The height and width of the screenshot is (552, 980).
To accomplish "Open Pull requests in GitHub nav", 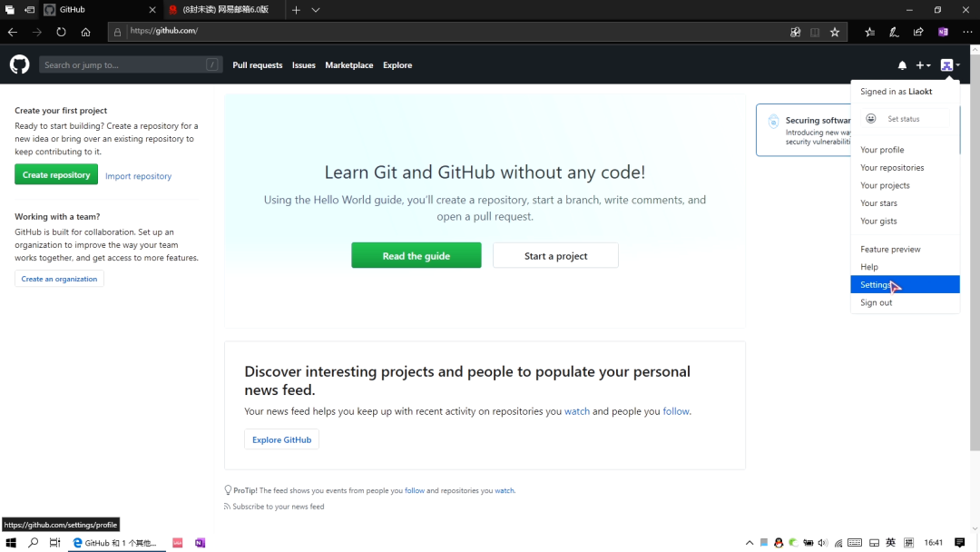I will [x=258, y=65].
